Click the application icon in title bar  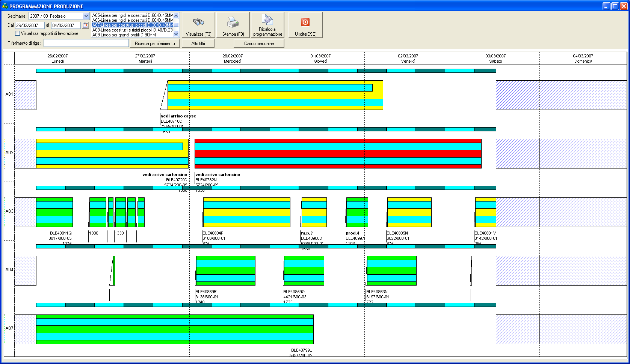point(5,6)
